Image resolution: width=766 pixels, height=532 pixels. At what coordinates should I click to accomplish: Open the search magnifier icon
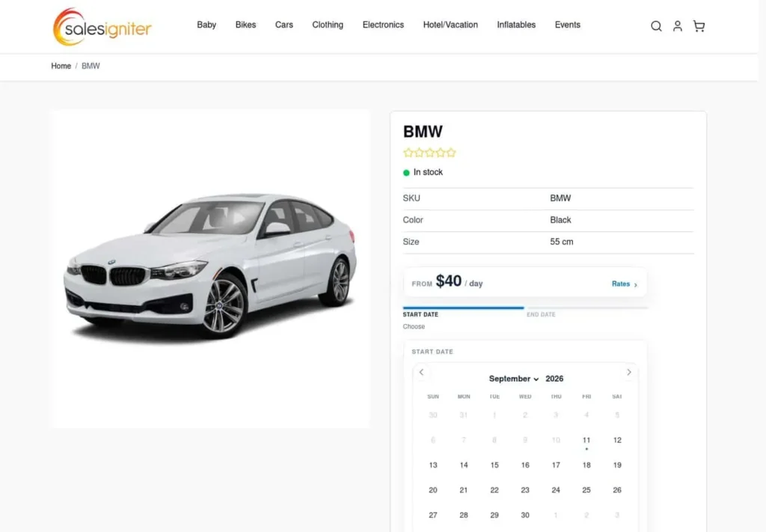click(656, 26)
